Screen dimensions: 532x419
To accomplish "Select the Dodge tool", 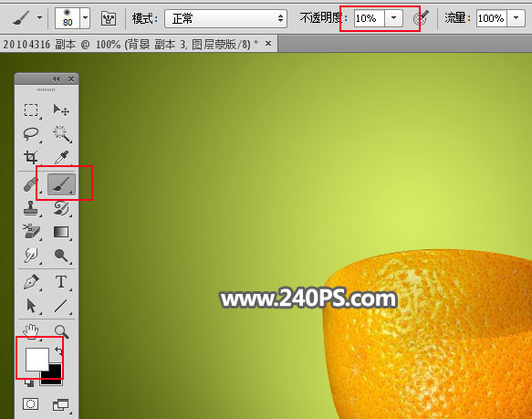I will [x=61, y=256].
